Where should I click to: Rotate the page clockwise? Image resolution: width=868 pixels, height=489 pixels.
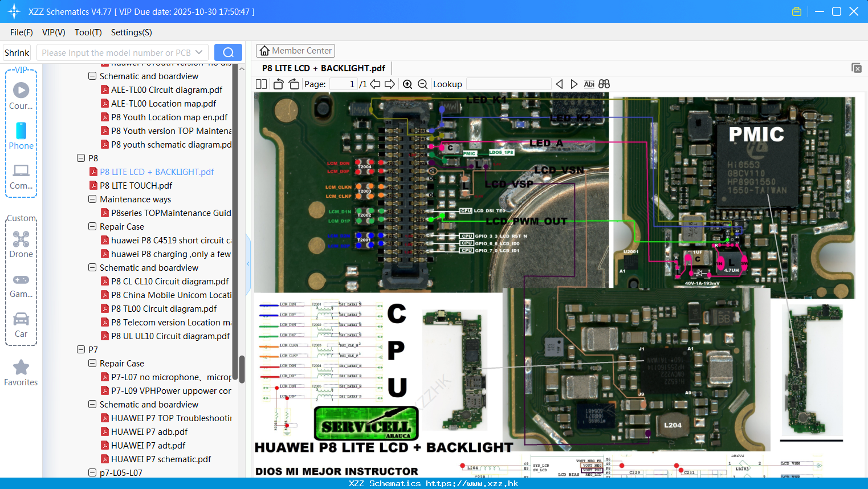pyautogui.click(x=294, y=84)
